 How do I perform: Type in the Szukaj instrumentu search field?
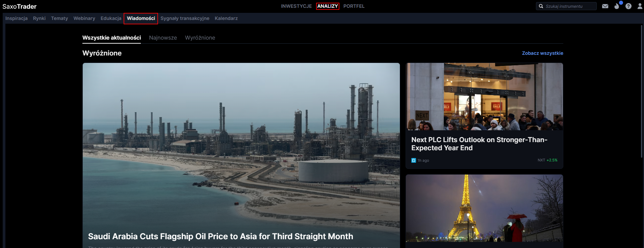pyautogui.click(x=569, y=6)
